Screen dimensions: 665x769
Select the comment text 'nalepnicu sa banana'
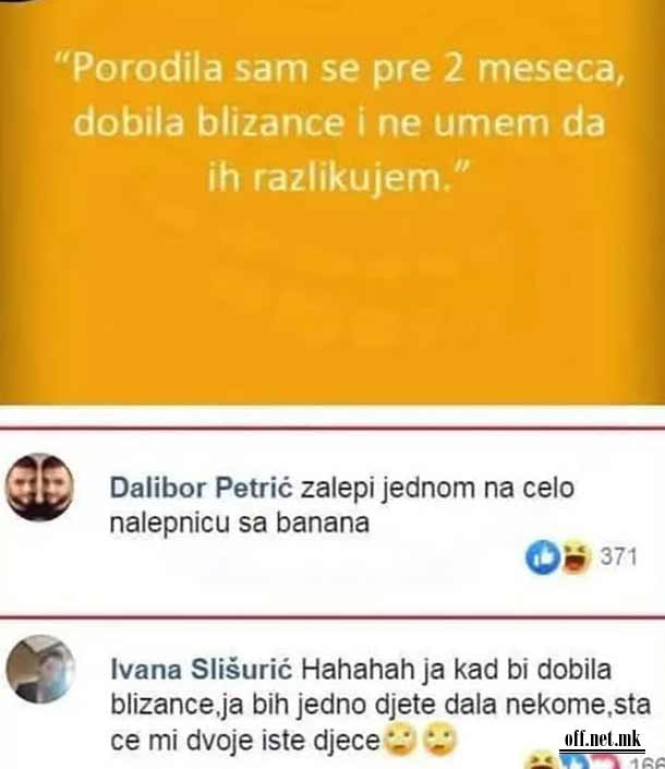point(239,523)
